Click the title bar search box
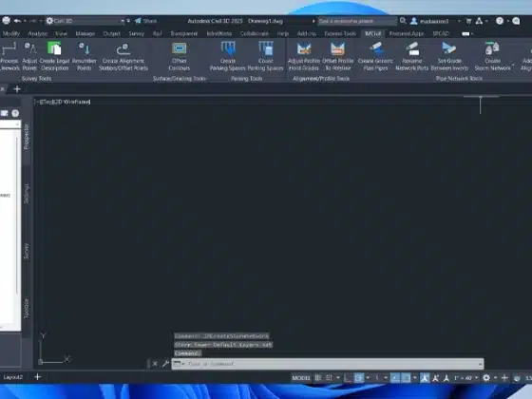Screen dimensions: 532x399 click(x=357, y=21)
